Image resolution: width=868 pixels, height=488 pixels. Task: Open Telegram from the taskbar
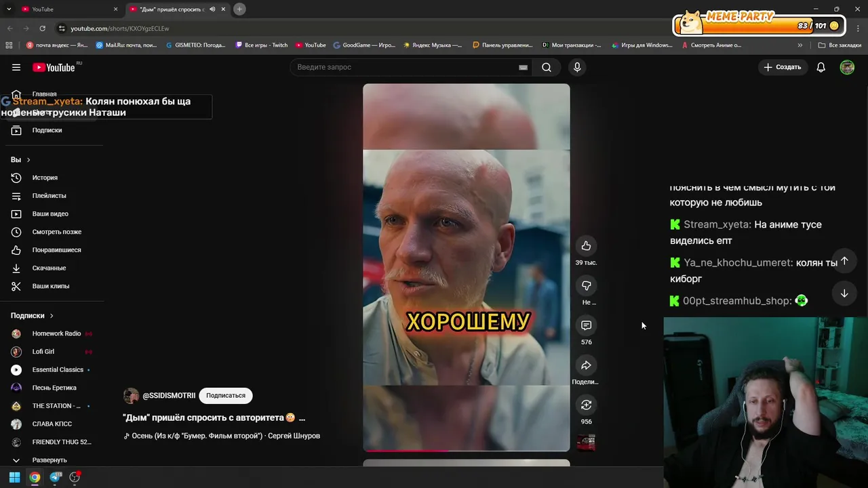click(56, 477)
